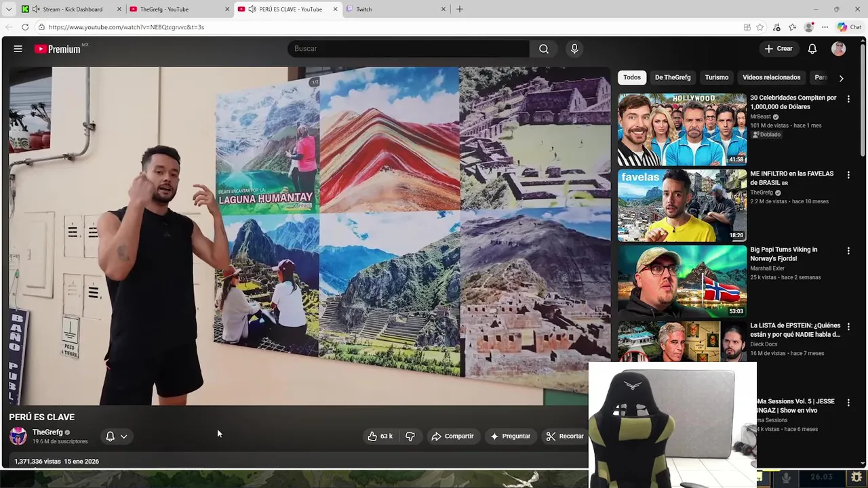Image resolution: width=868 pixels, height=488 pixels.
Task: Click the 1,371,336 vistas description text
Action: (x=37, y=462)
